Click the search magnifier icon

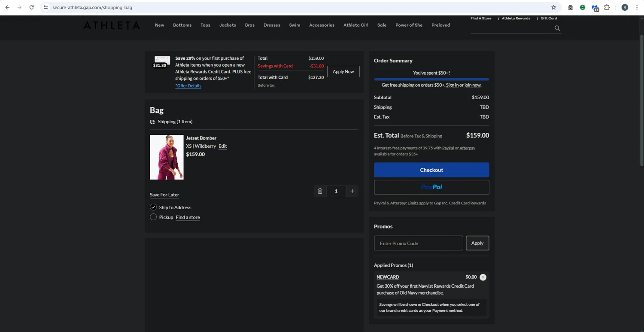557,28
